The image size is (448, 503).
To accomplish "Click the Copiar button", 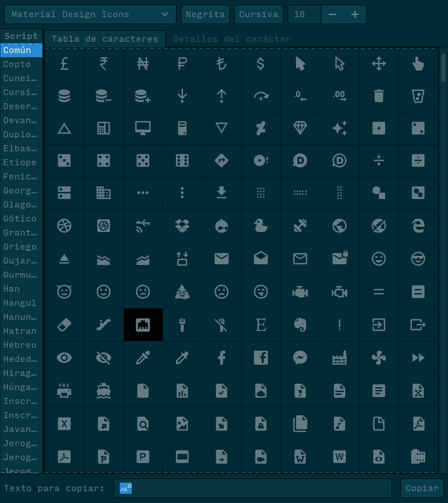I will [x=422, y=488].
